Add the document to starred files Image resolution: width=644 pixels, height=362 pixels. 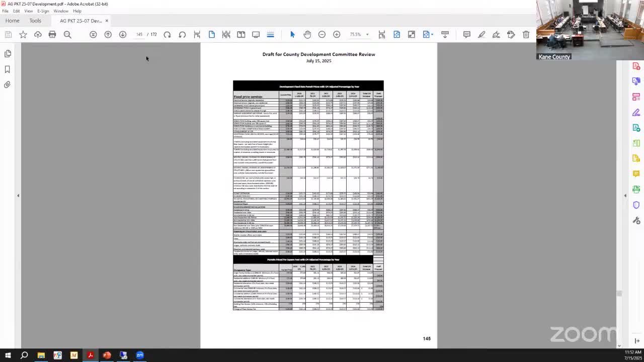pos(23,34)
